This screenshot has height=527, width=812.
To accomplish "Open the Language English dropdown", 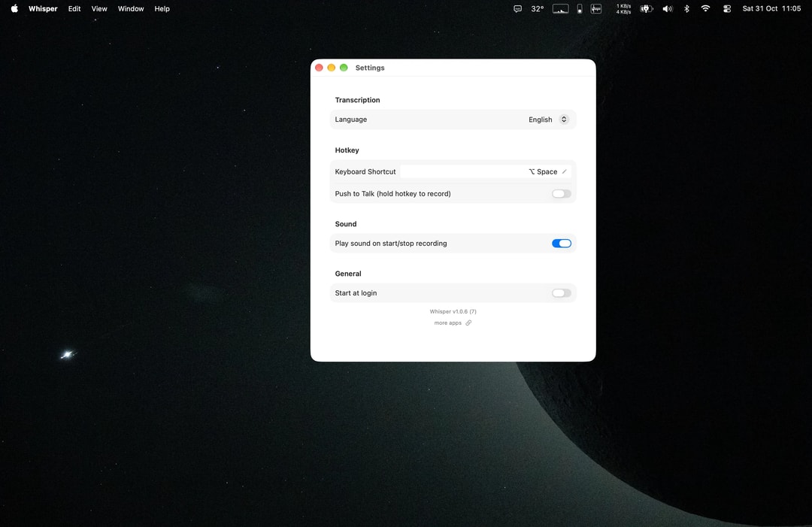I will [548, 120].
